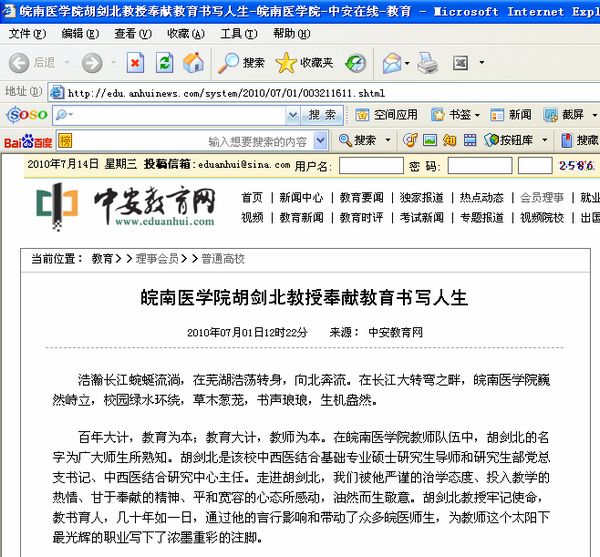Viewport: 600px width, 557px height.
Task: Open the 工具(T) menu
Action: point(238,34)
